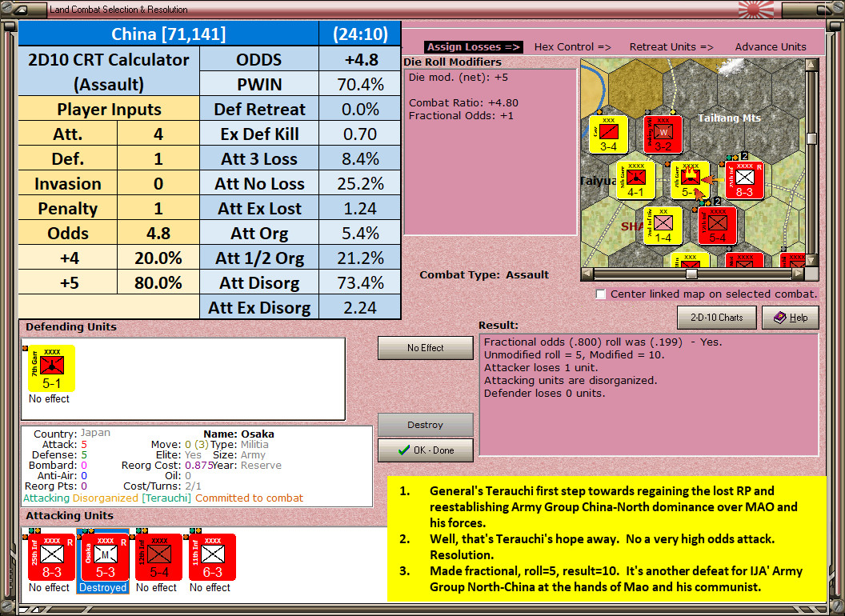Viewport: 845px width, 616px height.
Task: Click the Combat Type: Assault label
Action: (x=484, y=275)
